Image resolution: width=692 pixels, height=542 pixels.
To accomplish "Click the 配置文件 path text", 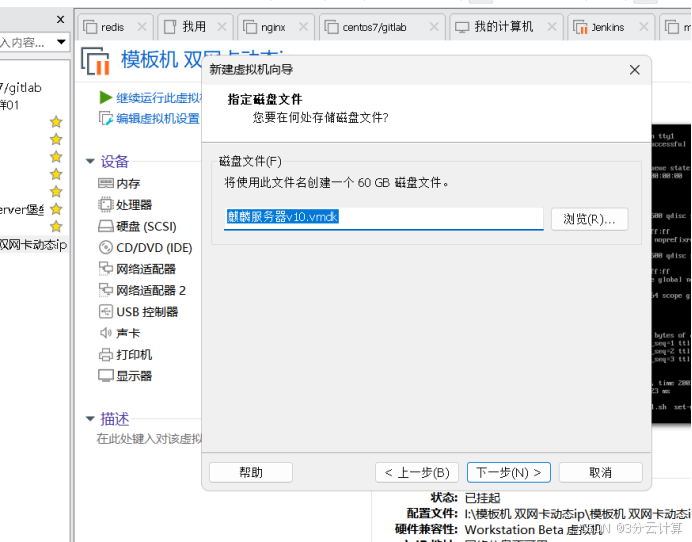I will (578, 514).
